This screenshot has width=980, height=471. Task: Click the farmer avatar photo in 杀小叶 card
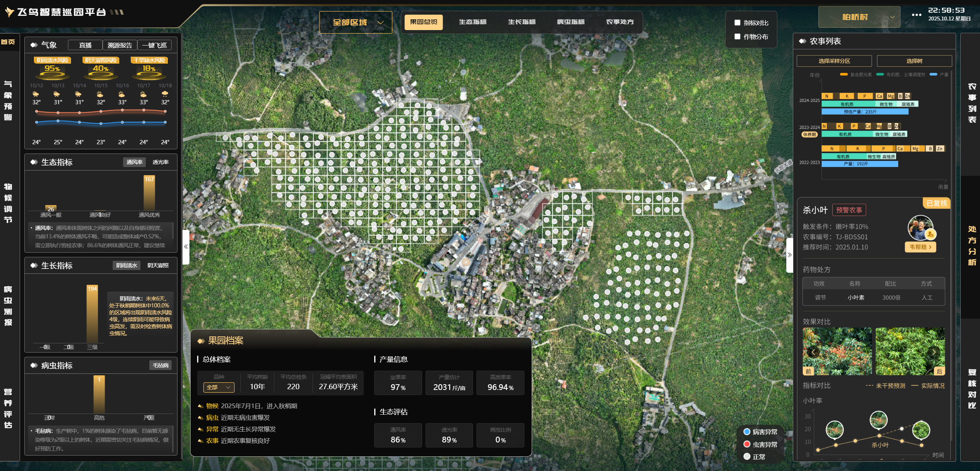click(x=920, y=228)
